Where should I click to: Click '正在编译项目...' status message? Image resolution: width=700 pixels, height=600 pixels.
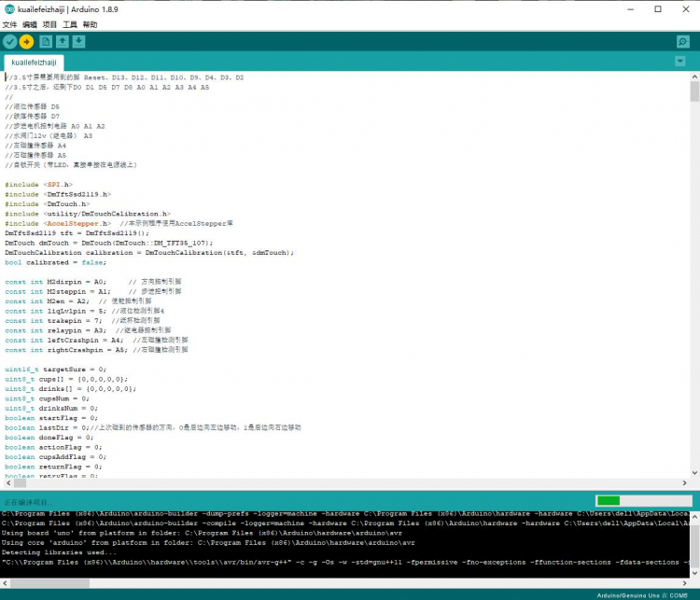coord(28,502)
